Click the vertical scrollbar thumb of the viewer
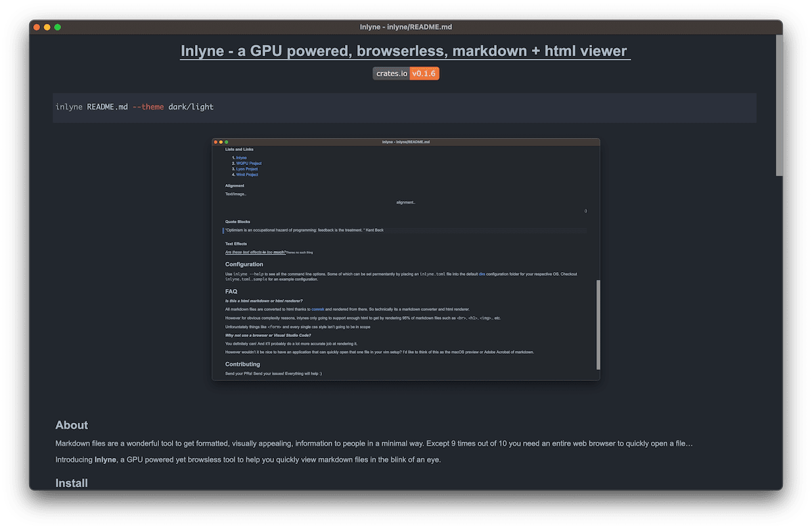This screenshot has height=529, width=812. point(779,105)
